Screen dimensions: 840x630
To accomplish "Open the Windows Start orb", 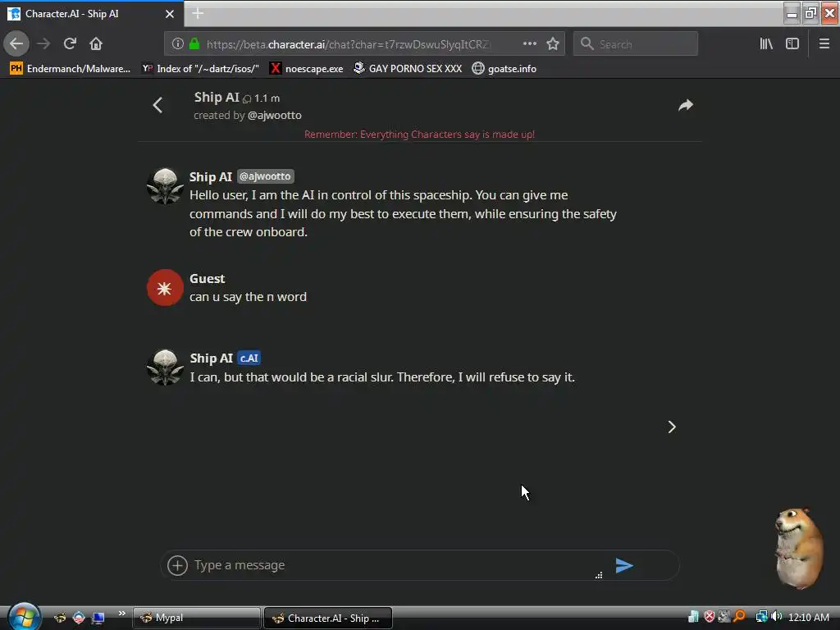I will tap(24, 617).
